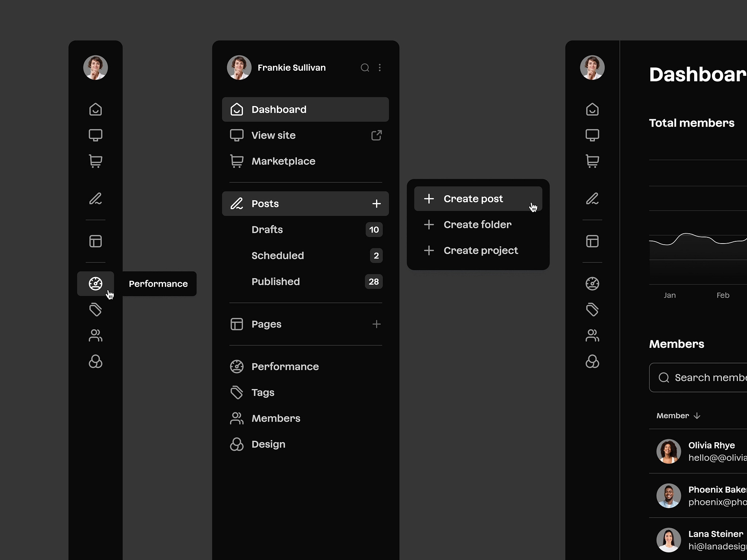The image size is (747, 560).
Task: Click the Design circles icon in right sidebar
Action: (592, 362)
